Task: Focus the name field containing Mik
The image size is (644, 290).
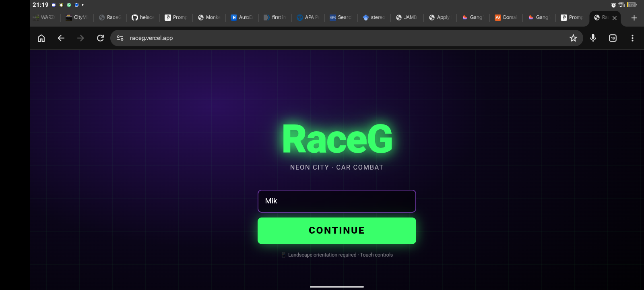Action: pyautogui.click(x=337, y=201)
